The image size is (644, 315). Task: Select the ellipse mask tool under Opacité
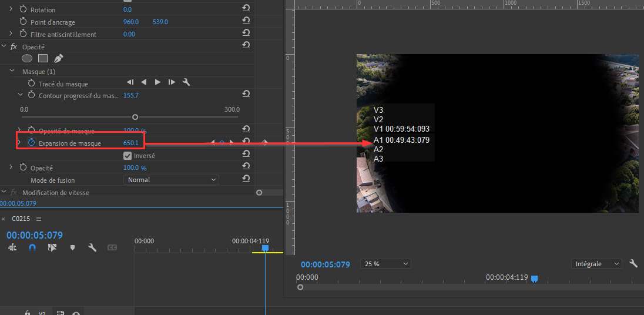pyautogui.click(x=27, y=58)
